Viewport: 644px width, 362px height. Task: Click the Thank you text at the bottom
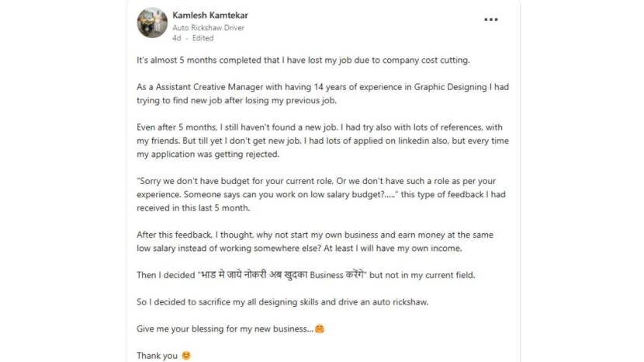tap(156, 355)
